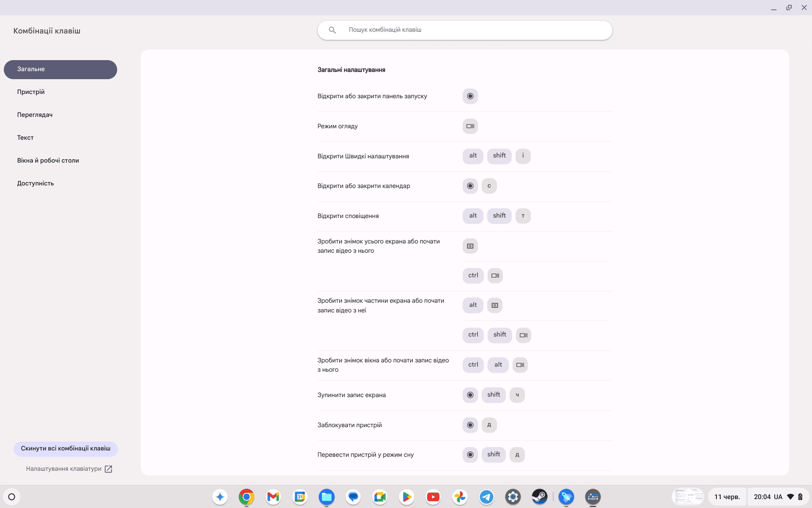Image resolution: width=812 pixels, height=508 pixels.
Task: Click the Settings gear icon in taskbar
Action: [x=513, y=496]
